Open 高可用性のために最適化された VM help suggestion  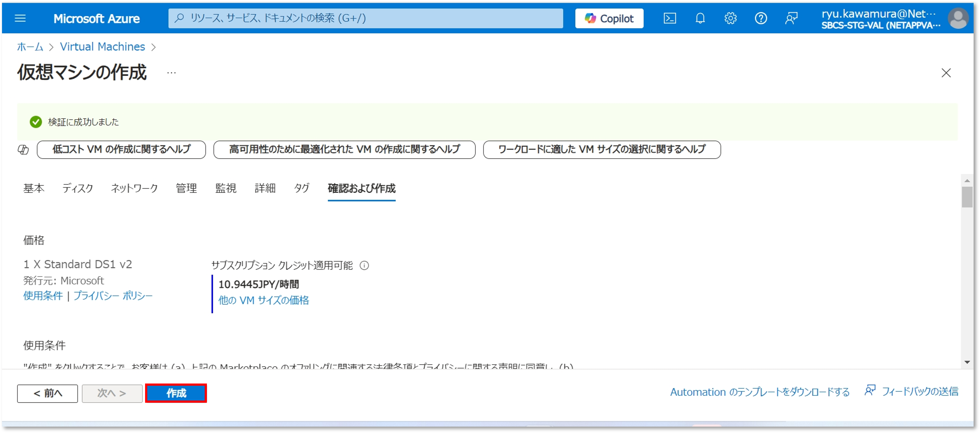coord(344,150)
